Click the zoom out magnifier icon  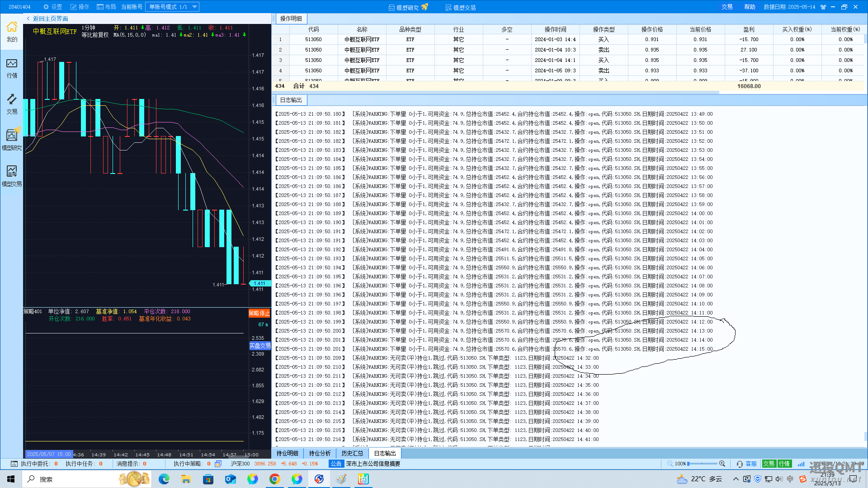pyautogui.click(x=670, y=464)
